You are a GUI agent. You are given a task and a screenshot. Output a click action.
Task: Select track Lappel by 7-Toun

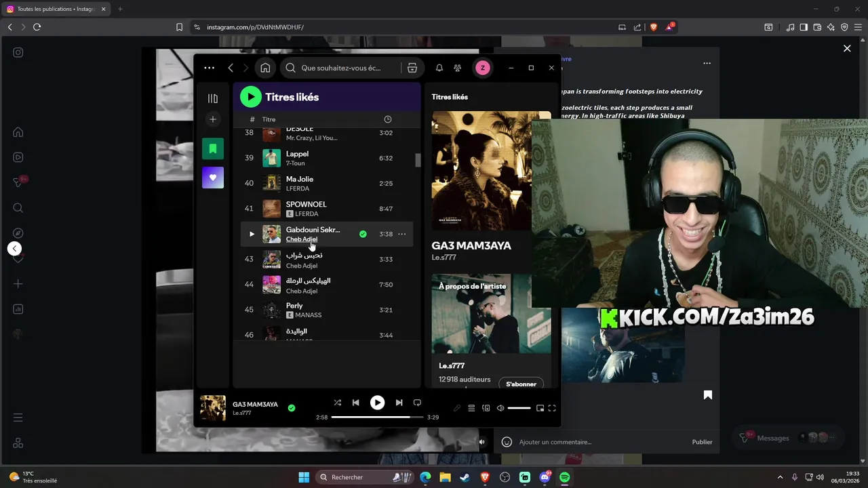point(328,158)
